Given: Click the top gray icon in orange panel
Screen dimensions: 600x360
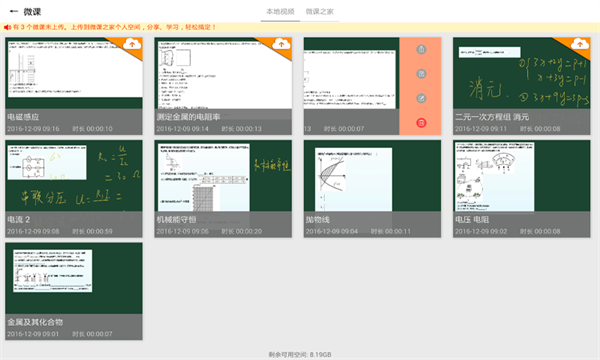Looking at the screenshot, I should tap(421, 49).
